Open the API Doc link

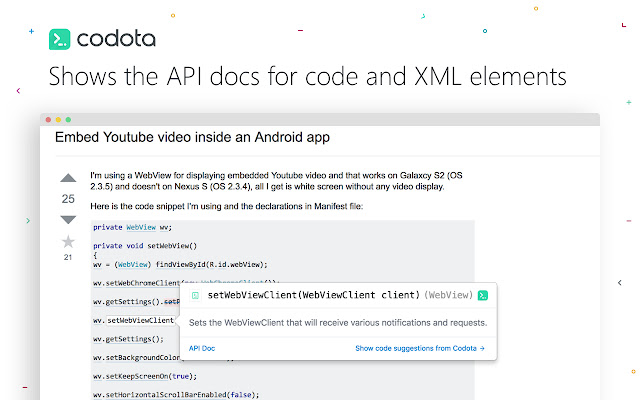pyautogui.click(x=202, y=348)
